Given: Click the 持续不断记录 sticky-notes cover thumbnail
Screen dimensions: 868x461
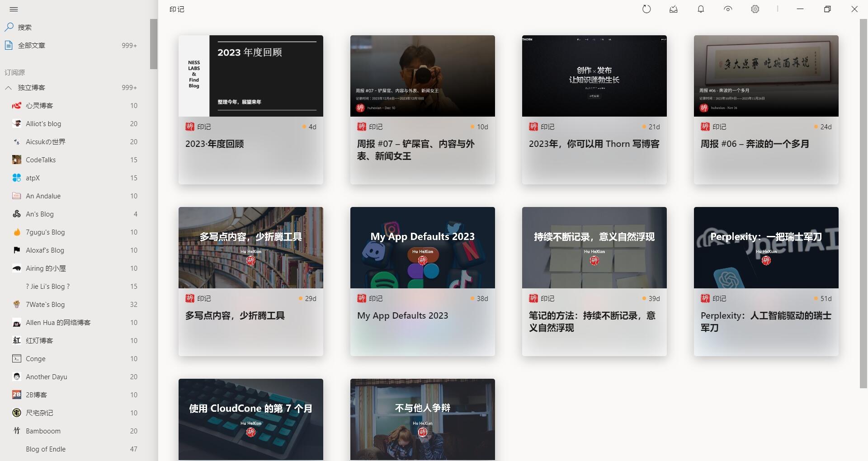Looking at the screenshot, I should [x=594, y=248].
